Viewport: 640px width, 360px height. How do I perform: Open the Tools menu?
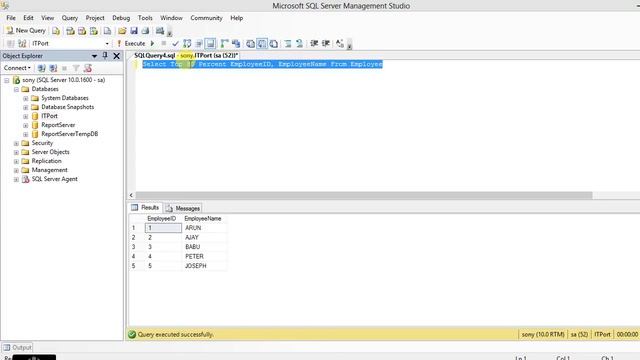[145, 18]
